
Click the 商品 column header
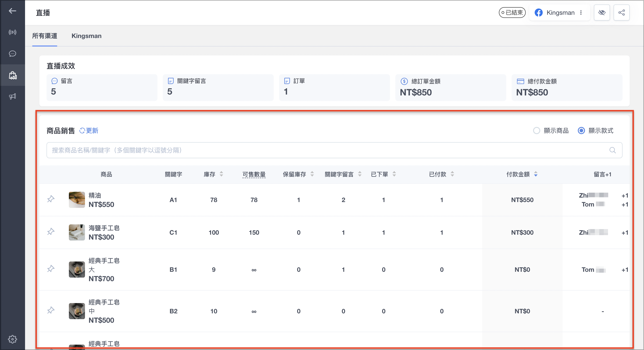[106, 174]
